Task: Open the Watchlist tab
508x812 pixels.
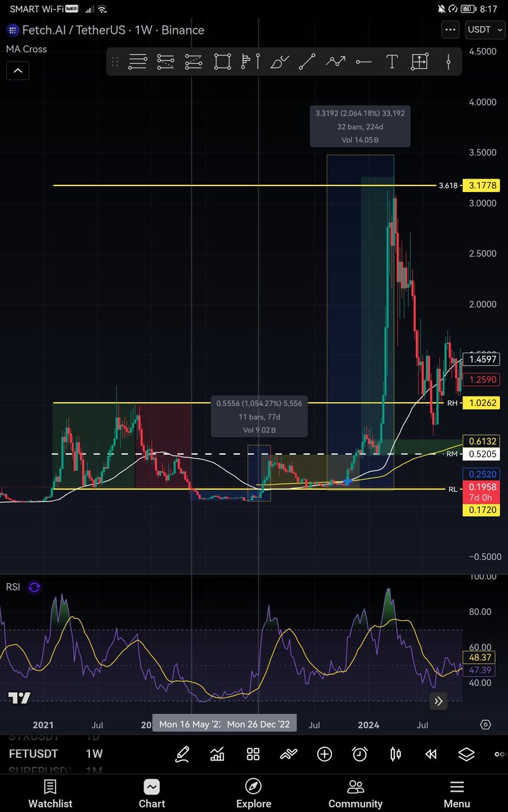Action: tap(50, 794)
